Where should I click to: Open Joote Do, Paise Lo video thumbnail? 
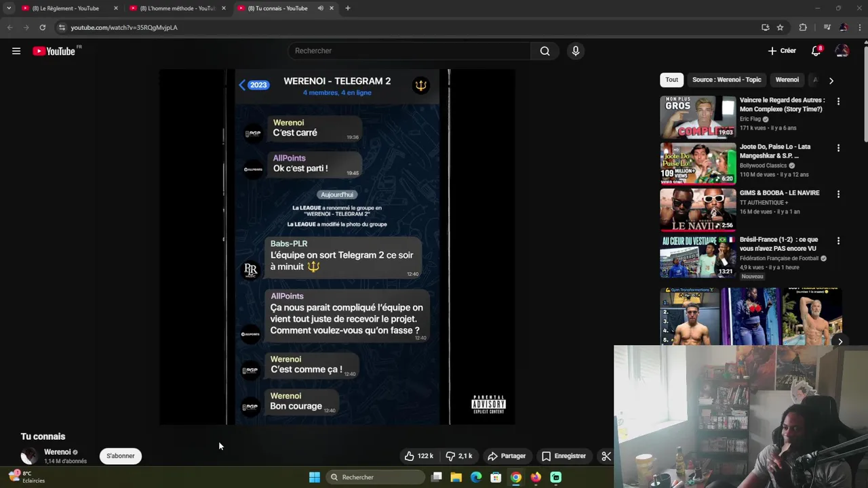pyautogui.click(x=698, y=163)
